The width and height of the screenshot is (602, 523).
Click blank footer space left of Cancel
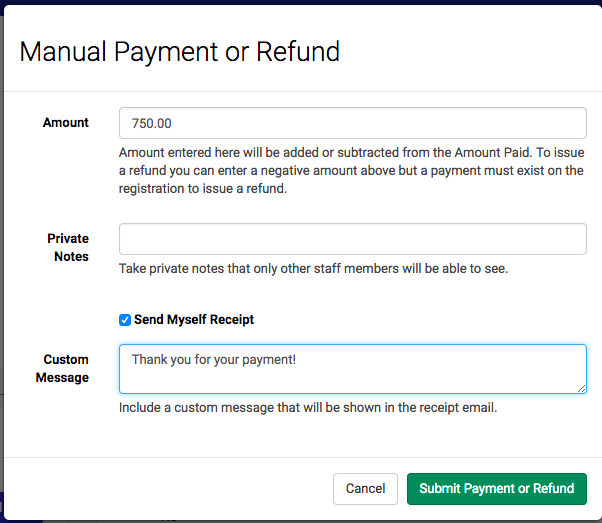pos(169,488)
